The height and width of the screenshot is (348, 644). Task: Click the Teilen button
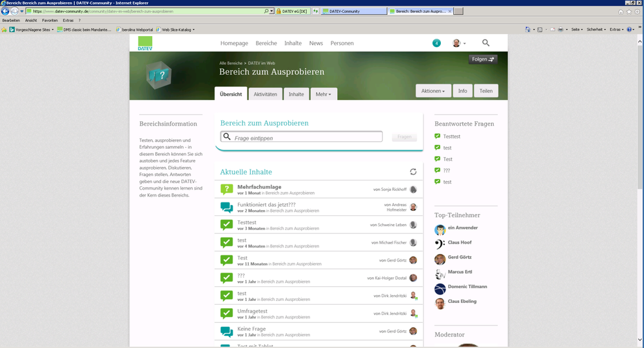(486, 91)
